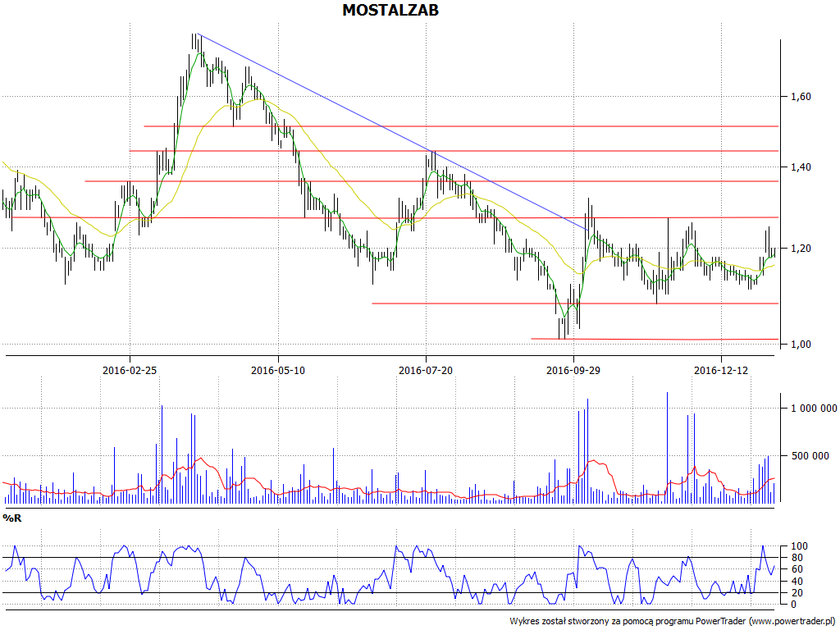This screenshot has height=630, width=840.
Task: Click the blue descending trendline
Action: pos(393,132)
